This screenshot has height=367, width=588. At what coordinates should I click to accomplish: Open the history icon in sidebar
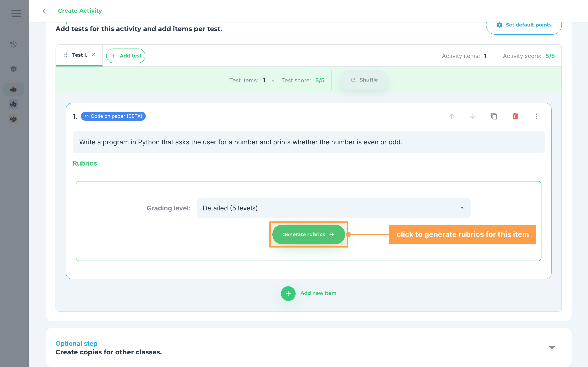coord(14,44)
